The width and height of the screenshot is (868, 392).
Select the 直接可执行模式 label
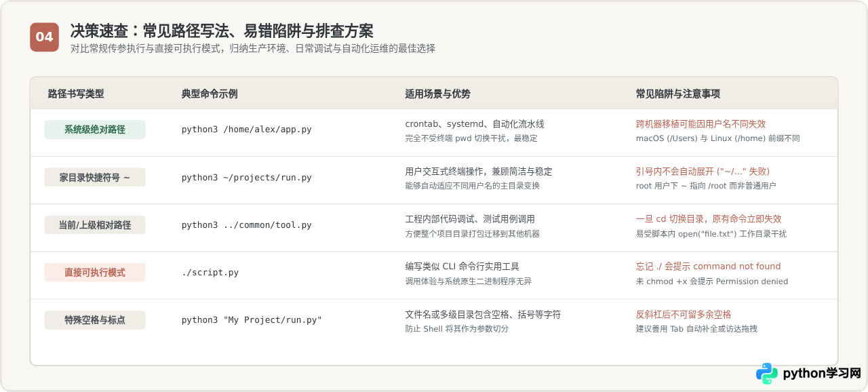tap(95, 272)
